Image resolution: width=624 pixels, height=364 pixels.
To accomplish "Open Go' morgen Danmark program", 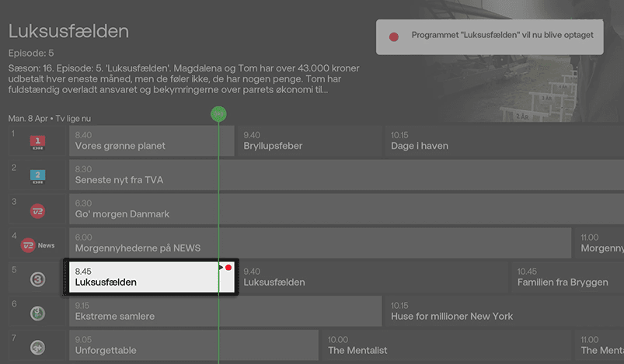I will click(x=347, y=209).
